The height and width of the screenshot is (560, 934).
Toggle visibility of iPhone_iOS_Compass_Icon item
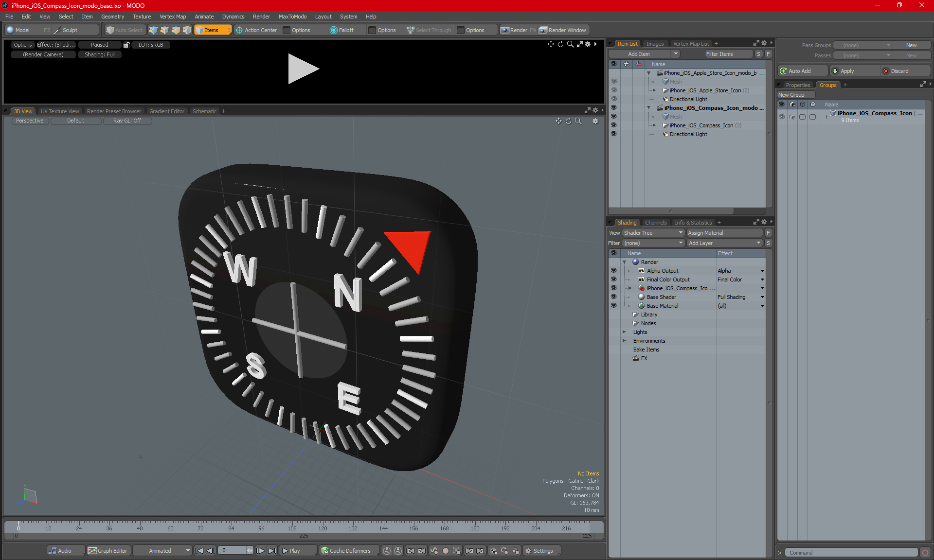(x=613, y=125)
